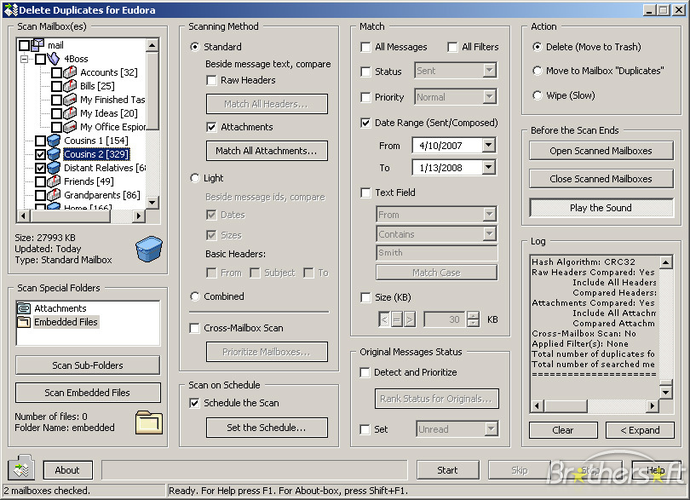Click Play the Sound button

coord(601,208)
